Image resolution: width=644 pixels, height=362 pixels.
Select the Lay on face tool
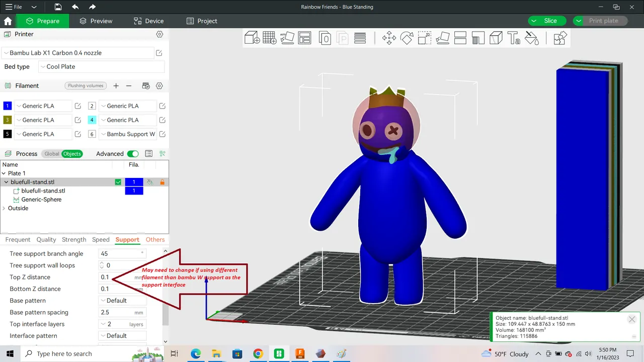coord(443,38)
